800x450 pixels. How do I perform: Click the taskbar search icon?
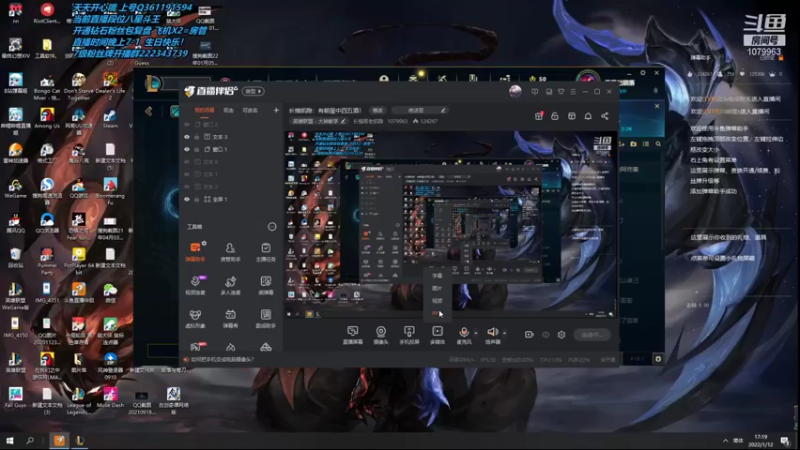click(30, 440)
